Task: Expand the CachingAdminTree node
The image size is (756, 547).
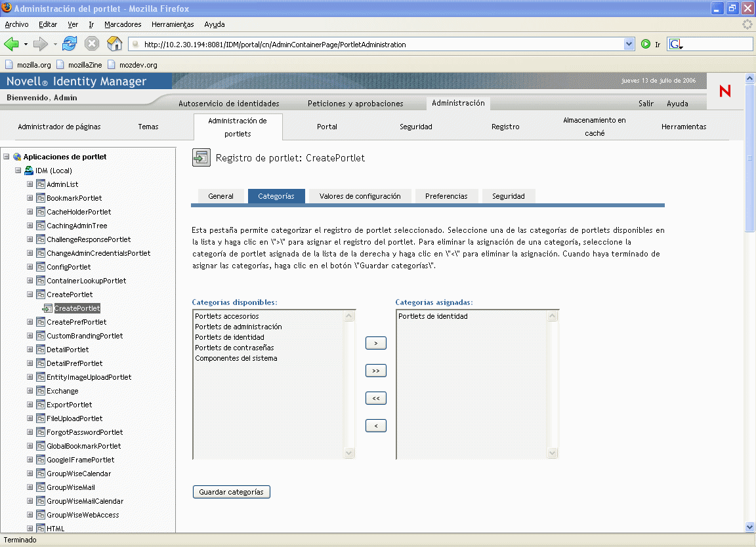Action: coord(30,226)
